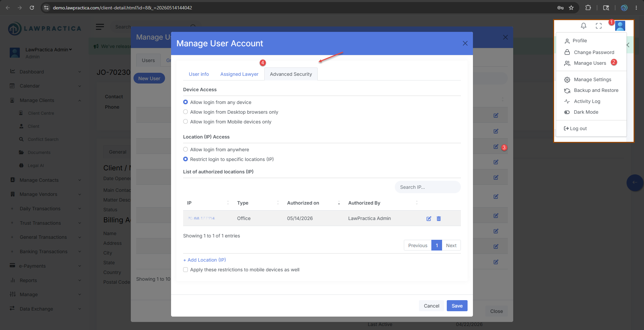
Task: Click the Activity Log pulse icon
Action: point(567,101)
